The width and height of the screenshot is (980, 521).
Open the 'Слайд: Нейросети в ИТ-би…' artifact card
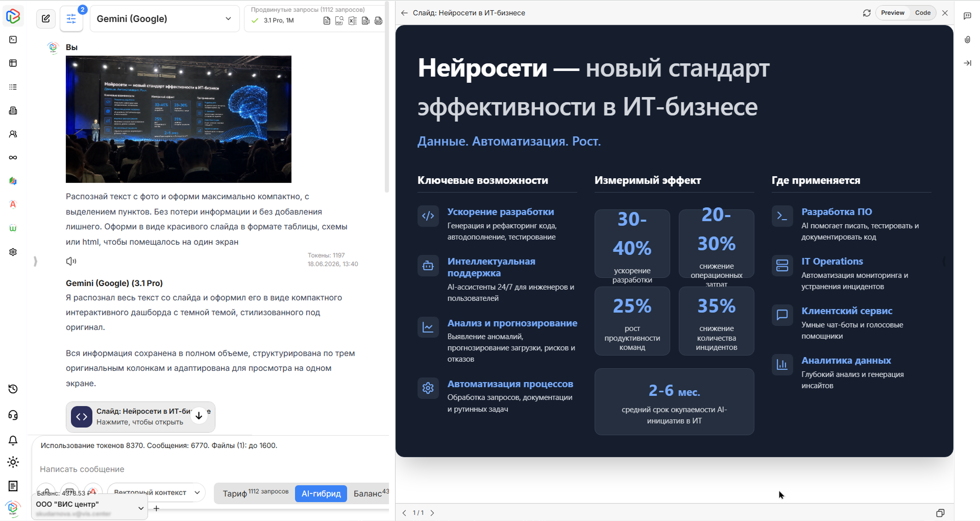[x=140, y=417]
